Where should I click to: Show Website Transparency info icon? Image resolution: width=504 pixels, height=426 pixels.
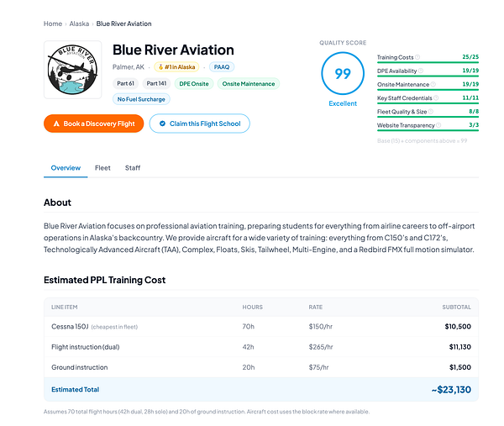438,125
